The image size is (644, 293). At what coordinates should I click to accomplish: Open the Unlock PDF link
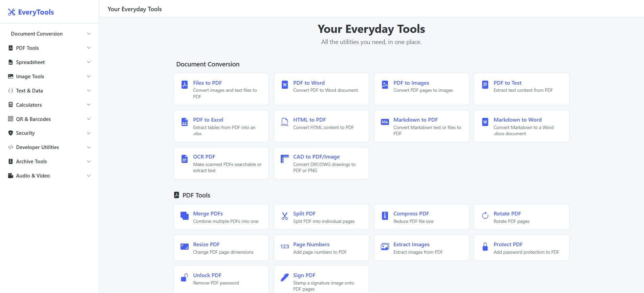[x=207, y=275]
